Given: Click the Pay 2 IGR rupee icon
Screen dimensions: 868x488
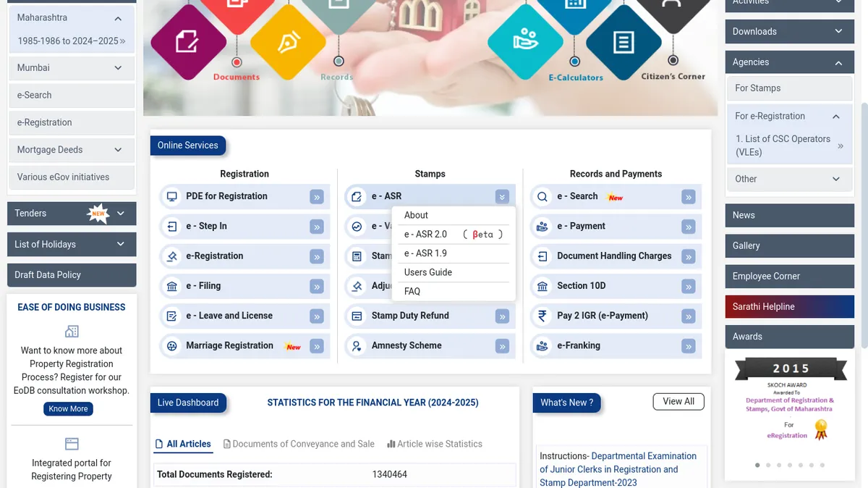Looking at the screenshot, I should (x=542, y=316).
